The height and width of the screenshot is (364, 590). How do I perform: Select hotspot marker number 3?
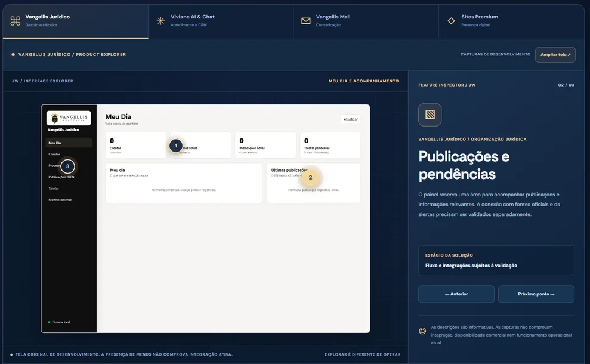coord(68,166)
